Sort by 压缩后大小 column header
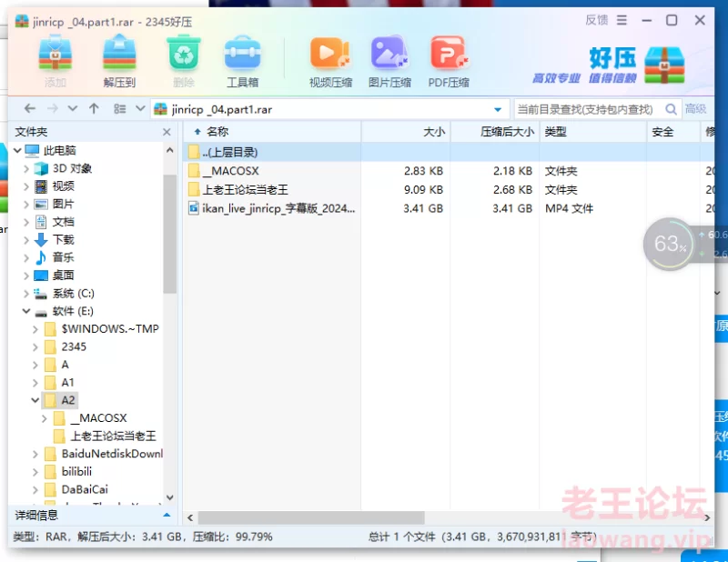 coord(495,132)
